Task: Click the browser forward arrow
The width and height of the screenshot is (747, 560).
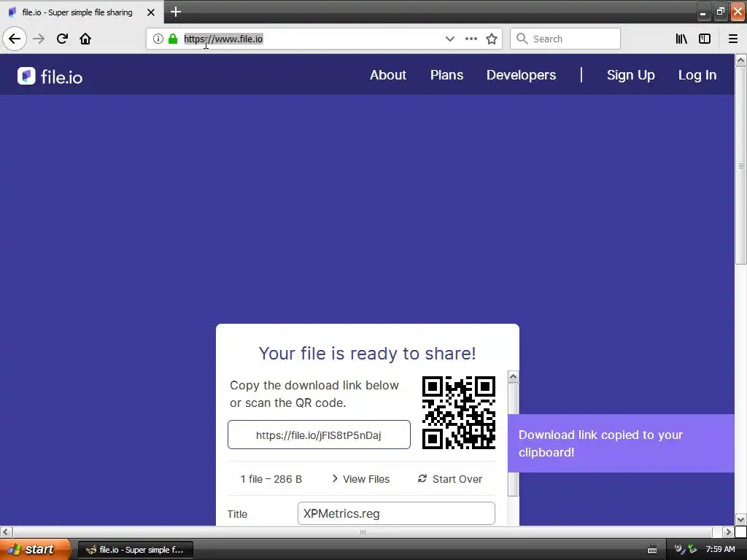Action: [39, 39]
